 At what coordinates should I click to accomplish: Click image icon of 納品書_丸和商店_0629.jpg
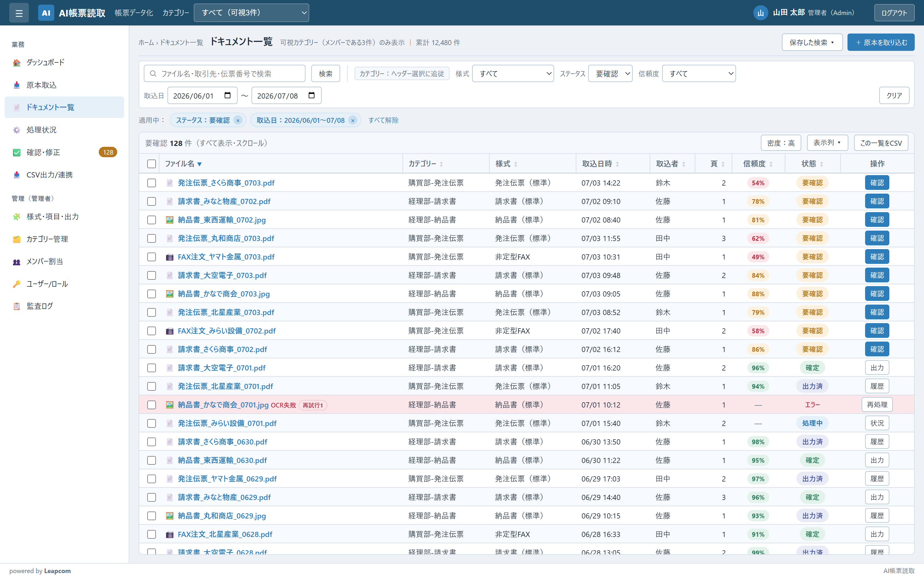[170, 516]
